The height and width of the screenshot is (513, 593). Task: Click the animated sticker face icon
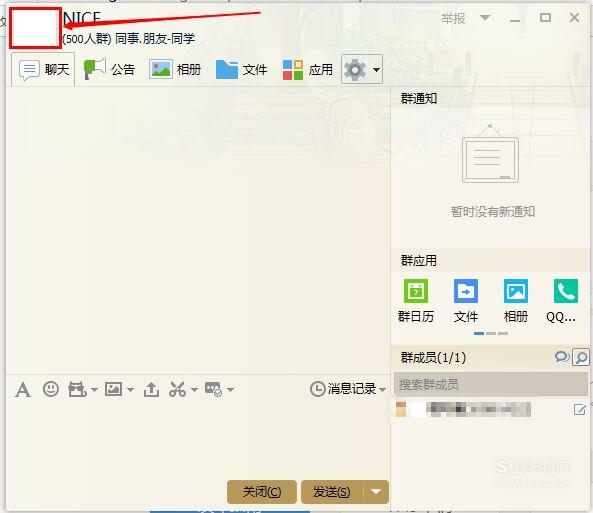[77, 389]
